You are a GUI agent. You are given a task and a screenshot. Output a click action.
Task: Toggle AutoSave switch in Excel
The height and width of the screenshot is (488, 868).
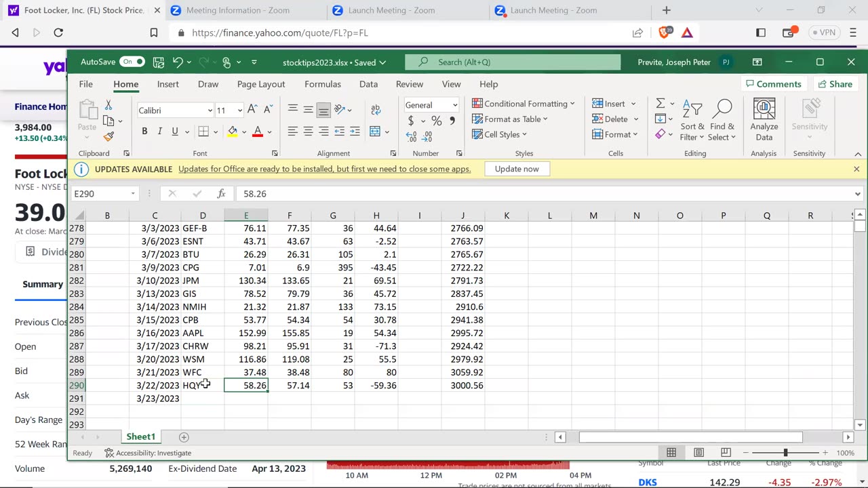tap(132, 62)
